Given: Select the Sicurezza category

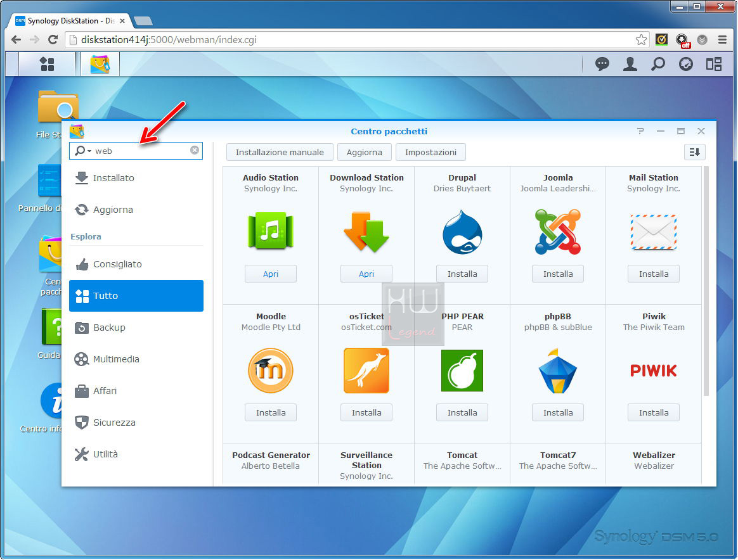Looking at the screenshot, I should pos(136,423).
